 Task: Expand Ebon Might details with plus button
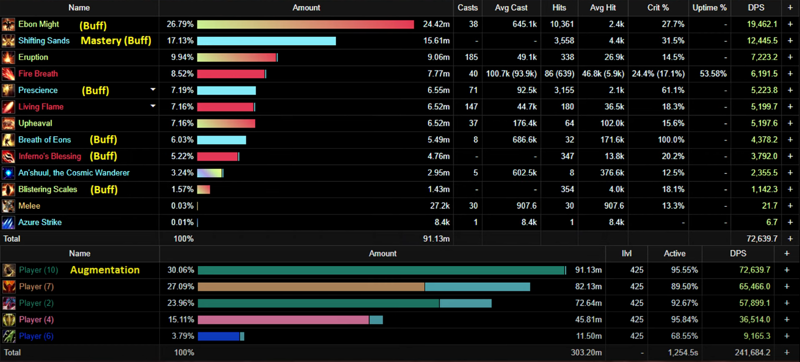[x=790, y=24]
